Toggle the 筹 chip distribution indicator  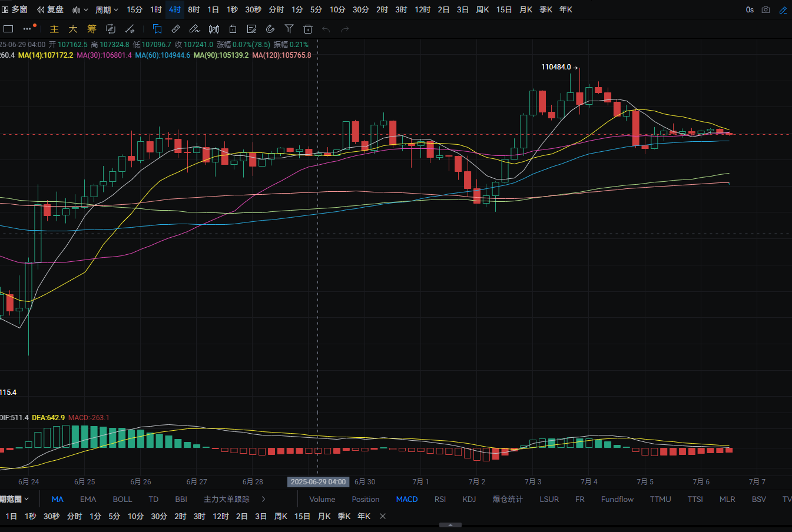click(x=92, y=29)
